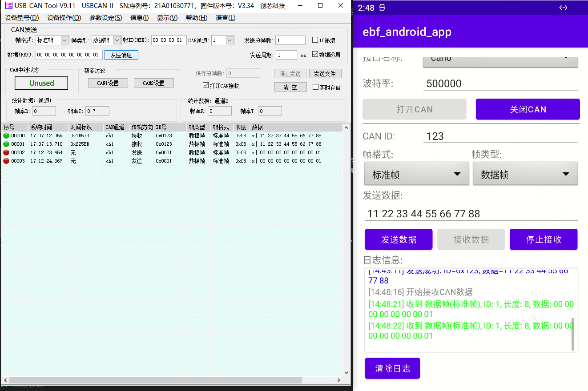Click the horizontal scrollbar left arrow

pos(5,380)
